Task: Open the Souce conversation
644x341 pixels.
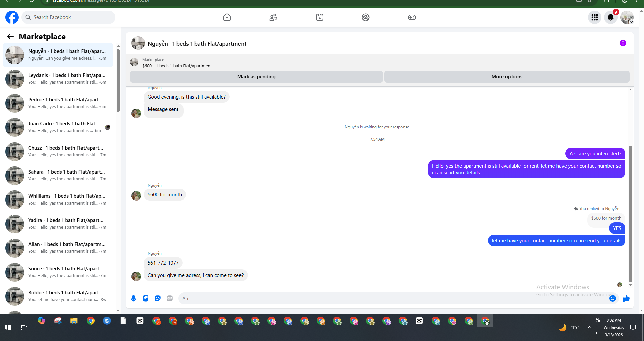Action: click(58, 272)
